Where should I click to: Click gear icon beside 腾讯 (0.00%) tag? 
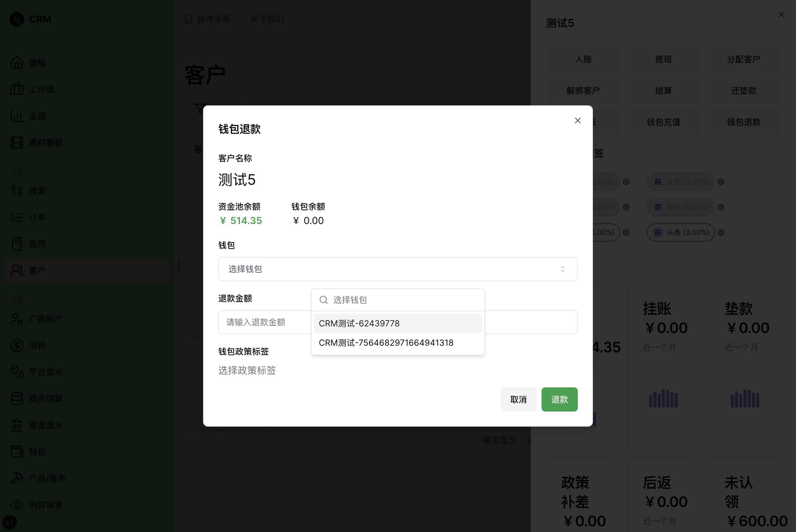[722, 207]
